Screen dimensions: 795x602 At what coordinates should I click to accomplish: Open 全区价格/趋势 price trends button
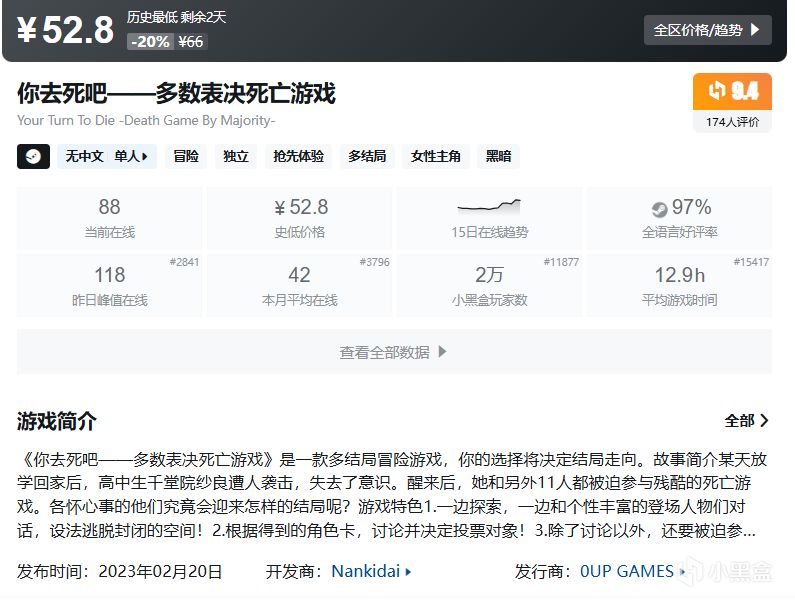pyautogui.click(x=707, y=30)
